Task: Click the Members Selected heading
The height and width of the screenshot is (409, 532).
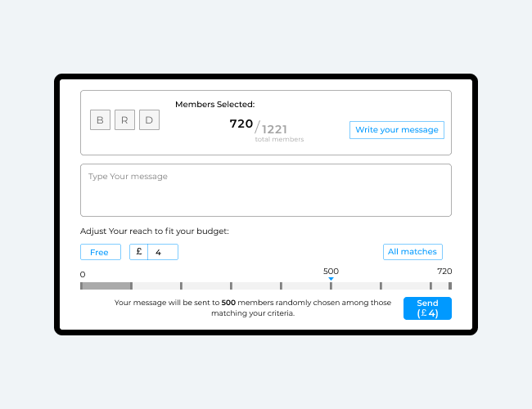Action: [214, 104]
